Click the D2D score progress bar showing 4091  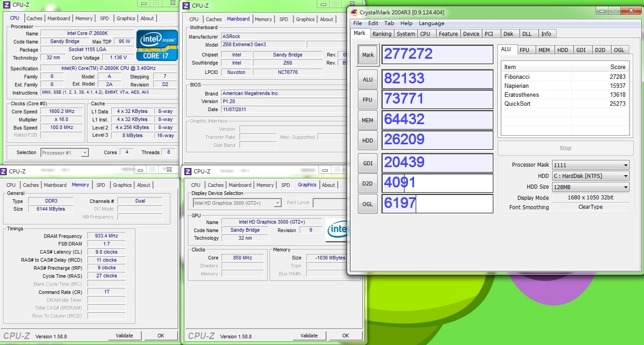pyautogui.click(x=437, y=183)
